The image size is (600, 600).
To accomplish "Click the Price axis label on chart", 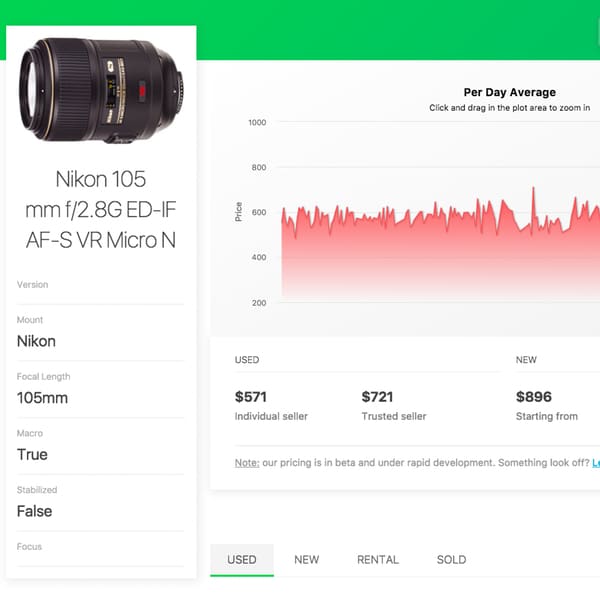I will click(238, 211).
